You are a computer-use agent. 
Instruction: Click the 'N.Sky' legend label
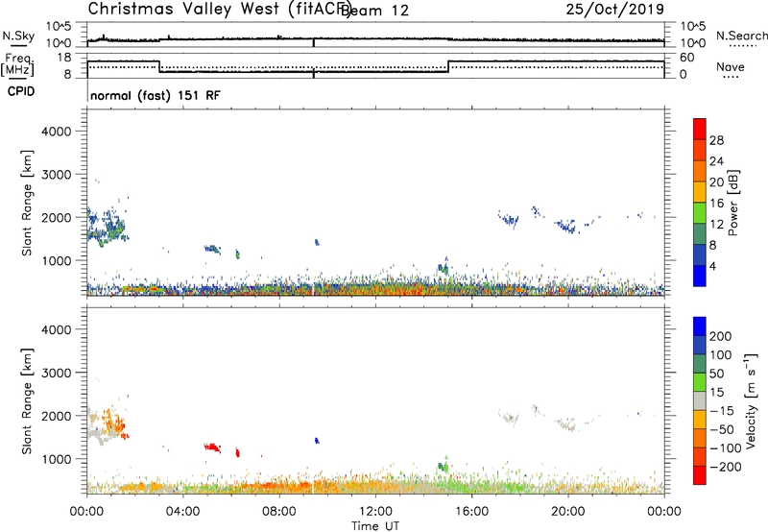[18, 36]
